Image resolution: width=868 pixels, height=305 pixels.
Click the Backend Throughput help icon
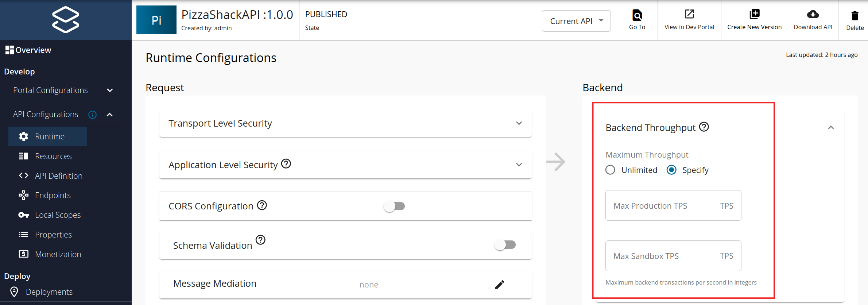tap(704, 127)
